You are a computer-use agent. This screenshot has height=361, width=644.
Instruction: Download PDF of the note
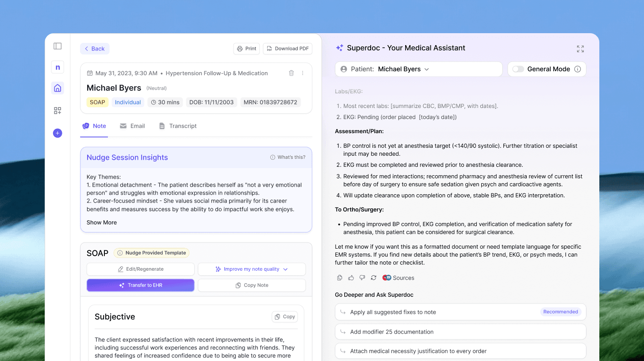point(287,49)
